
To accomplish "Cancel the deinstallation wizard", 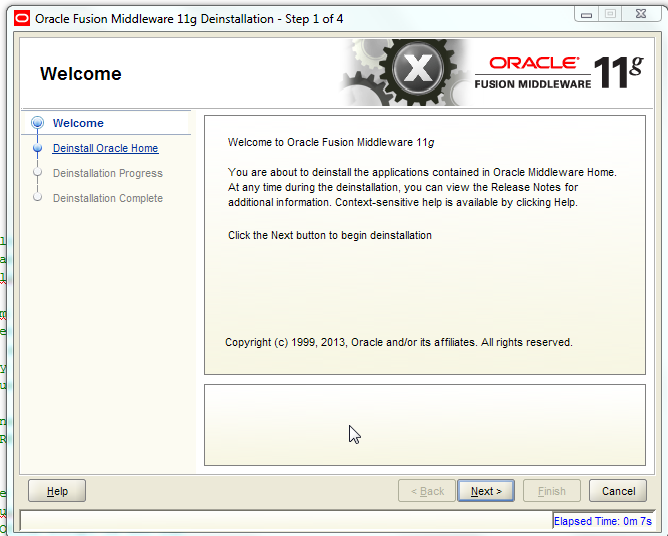I will point(618,491).
